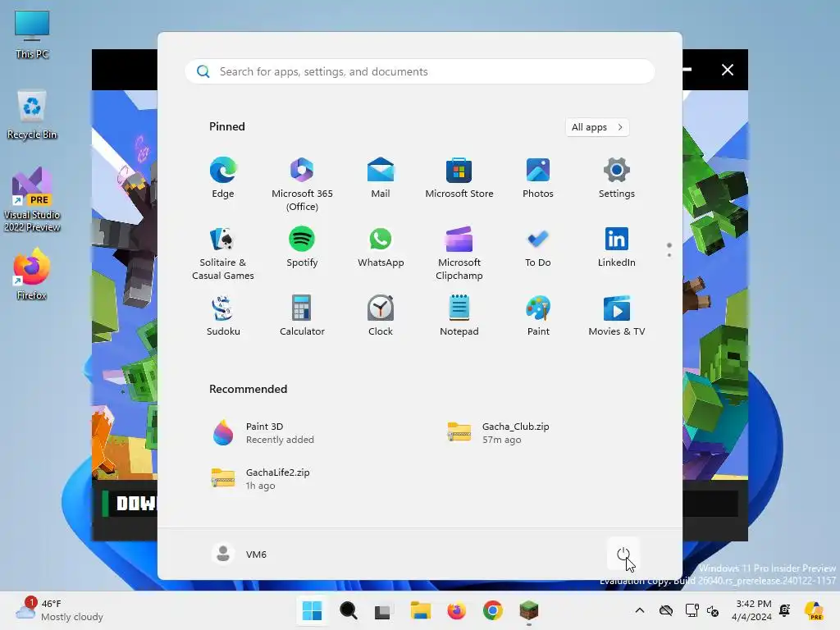The height and width of the screenshot is (630, 840).
Task: Click the Start menu search box
Action: click(420, 71)
